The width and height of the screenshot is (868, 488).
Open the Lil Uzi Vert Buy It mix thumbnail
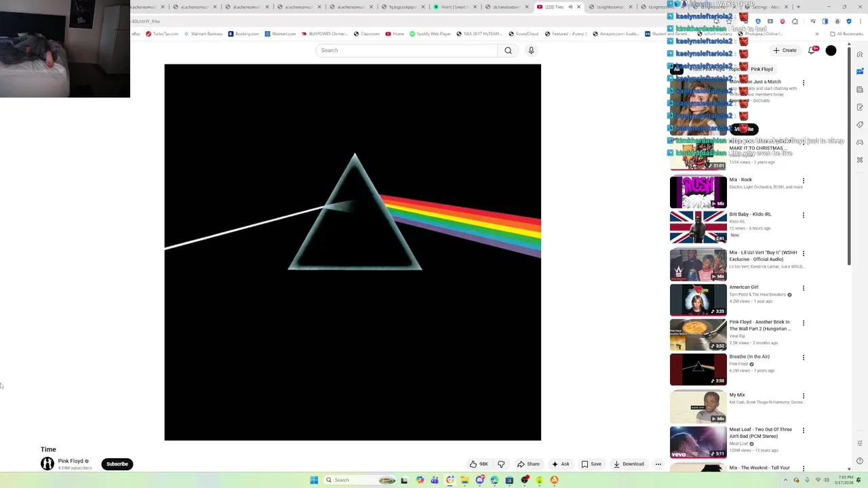point(698,265)
